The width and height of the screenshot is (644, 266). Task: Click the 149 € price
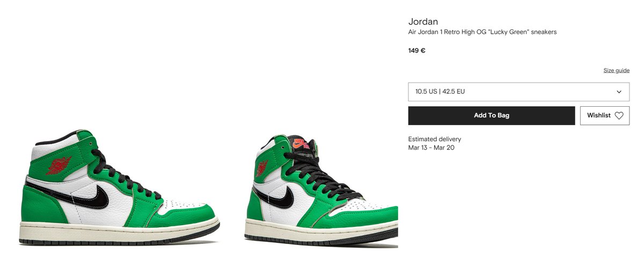coord(417,51)
